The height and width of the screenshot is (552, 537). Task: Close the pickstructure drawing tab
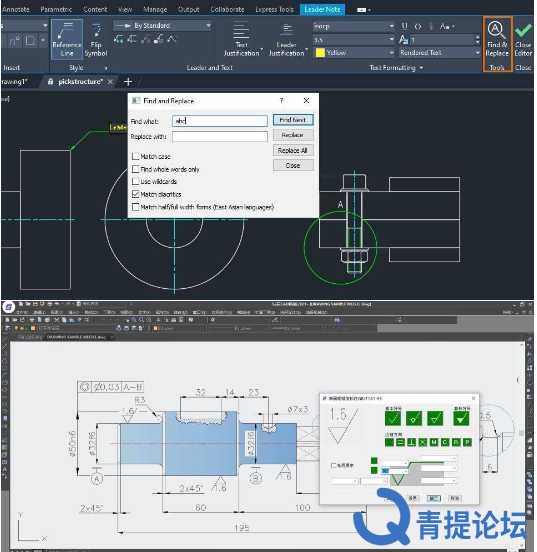110,82
